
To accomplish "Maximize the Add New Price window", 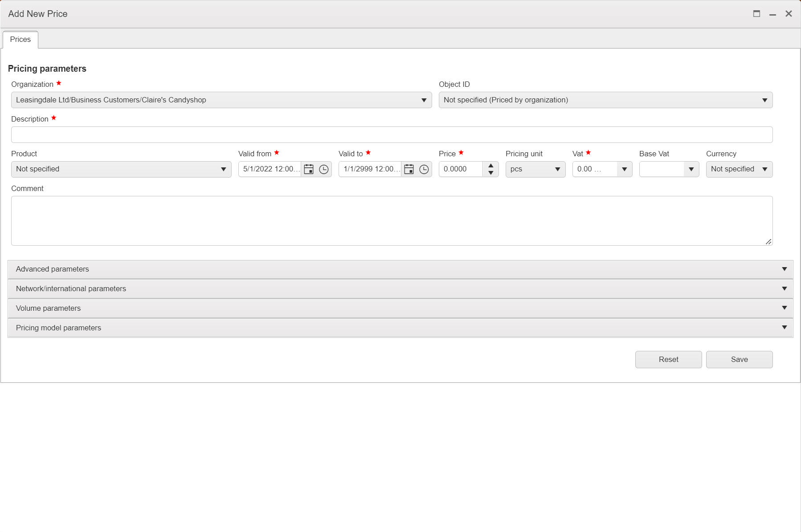I will point(756,14).
